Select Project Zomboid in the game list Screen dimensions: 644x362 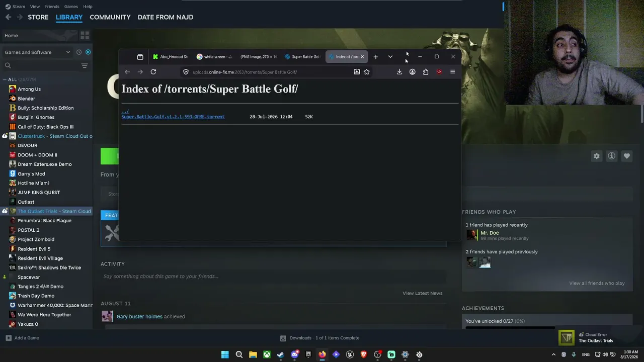point(36,239)
